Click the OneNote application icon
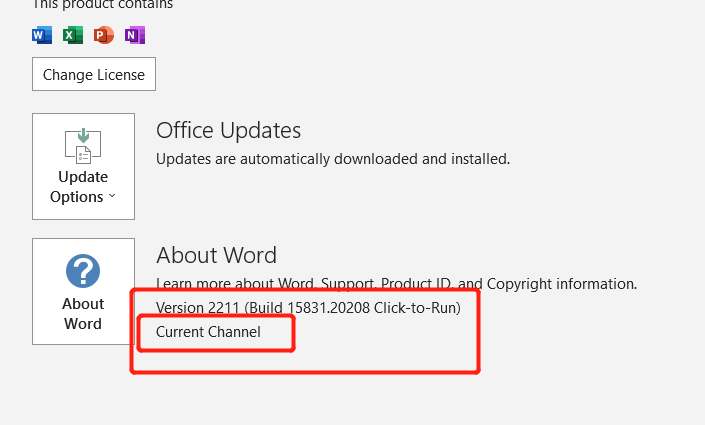The width and height of the screenshot is (705, 425). point(135,35)
